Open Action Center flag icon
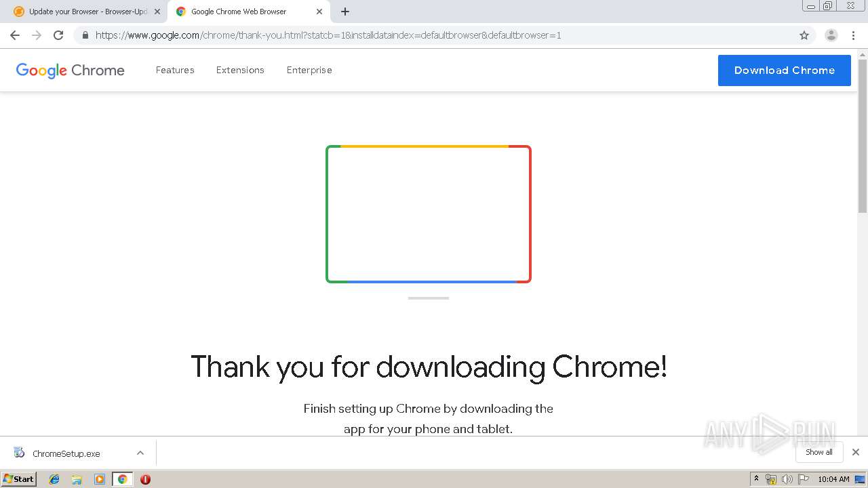 coord(804,479)
